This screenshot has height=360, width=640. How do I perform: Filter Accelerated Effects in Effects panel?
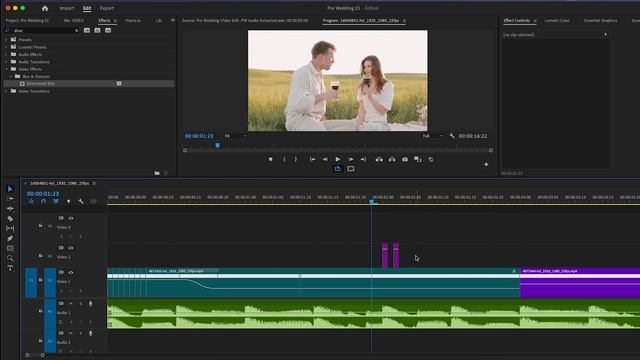[87, 30]
